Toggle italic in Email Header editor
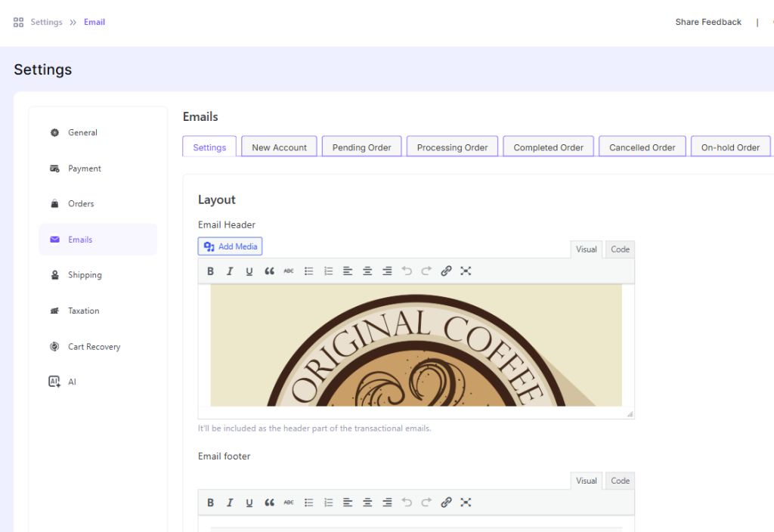Screen dimensions: 774x532 [230, 271]
